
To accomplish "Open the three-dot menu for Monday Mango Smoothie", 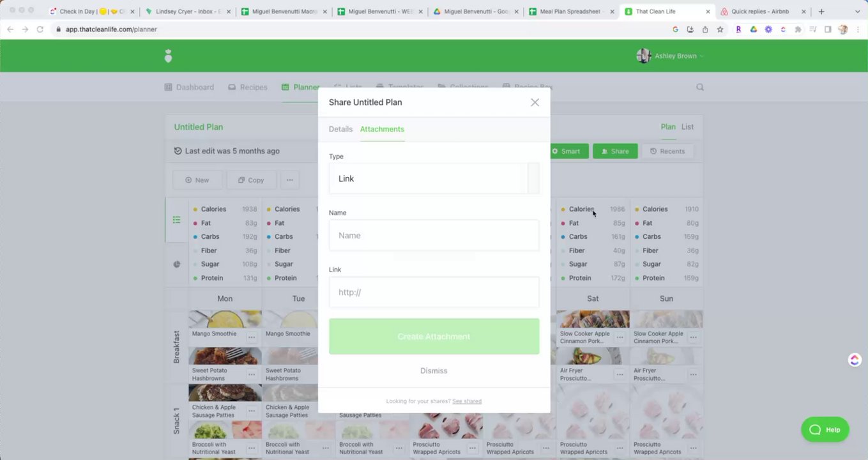I will point(252,337).
